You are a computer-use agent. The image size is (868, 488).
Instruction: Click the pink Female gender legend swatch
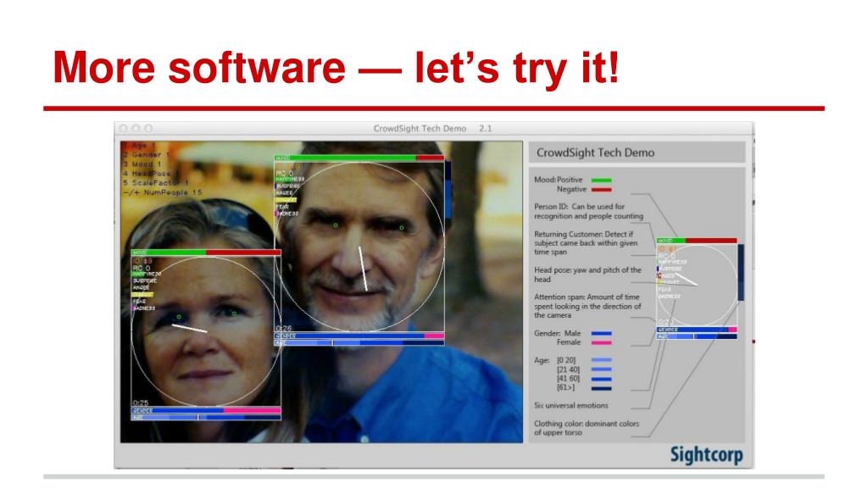(601, 343)
